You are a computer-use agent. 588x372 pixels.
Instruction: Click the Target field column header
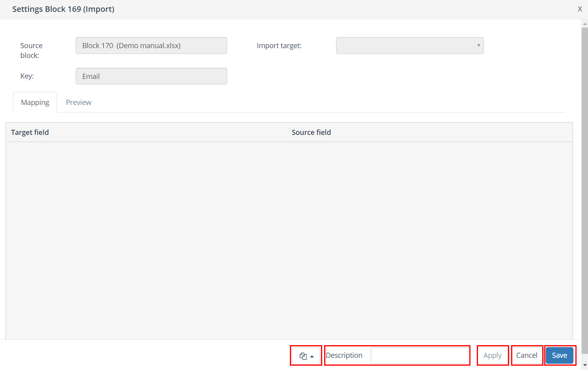coord(30,133)
